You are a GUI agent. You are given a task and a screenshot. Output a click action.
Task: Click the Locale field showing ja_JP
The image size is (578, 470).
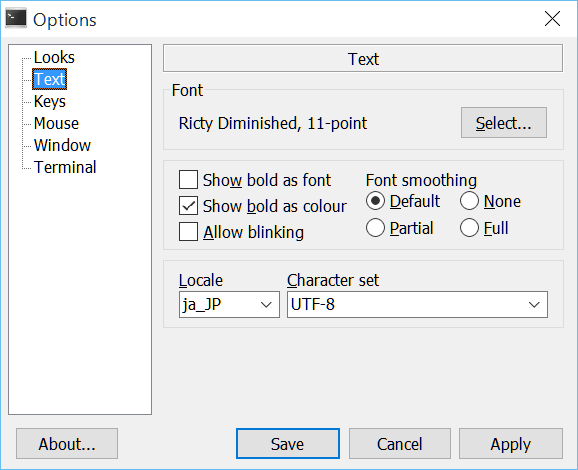pyautogui.click(x=229, y=304)
